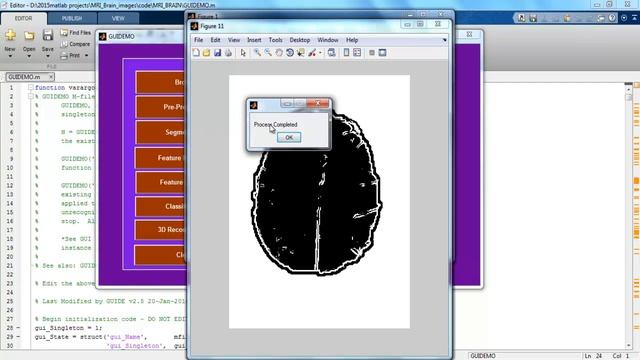Image resolution: width=640 pixels, height=360 pixels.
Task: Collapse the function fold marker on line 1
Action: pyautogui.click(x=31, y=87)
